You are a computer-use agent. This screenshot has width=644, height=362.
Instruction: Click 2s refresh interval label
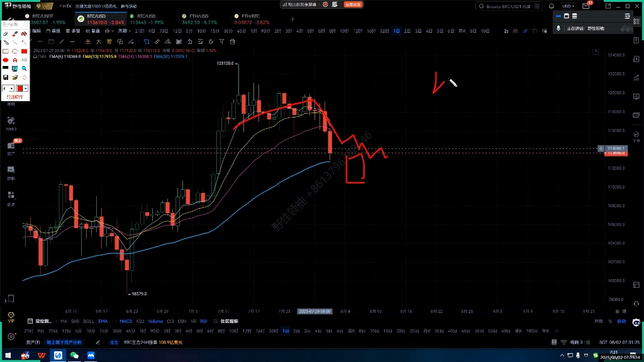point(506,31)
